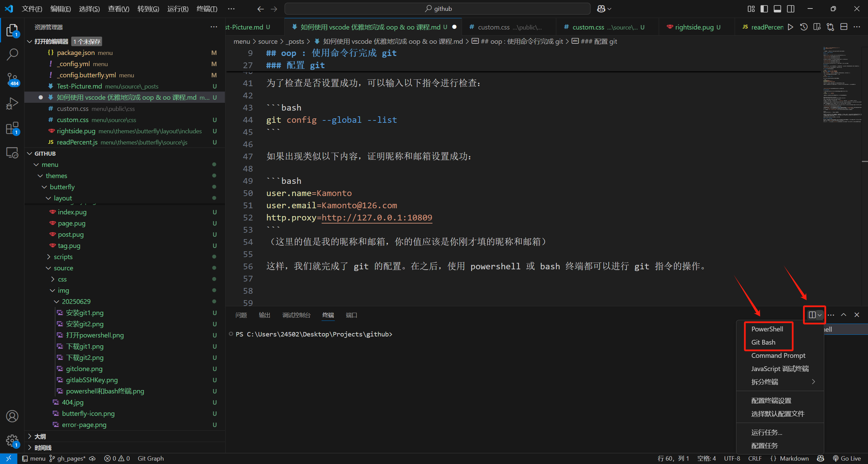Open the Source Control view
The width and height of the screenshot is (868, 464).
pos(12,79)
